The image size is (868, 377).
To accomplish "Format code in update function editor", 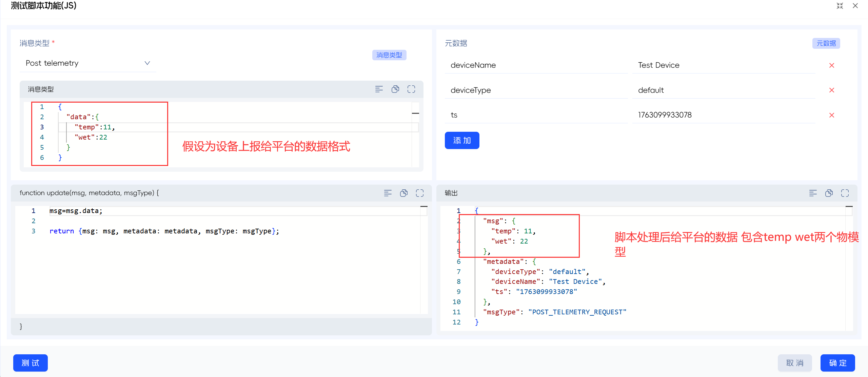I will click(x=388, y=193).
